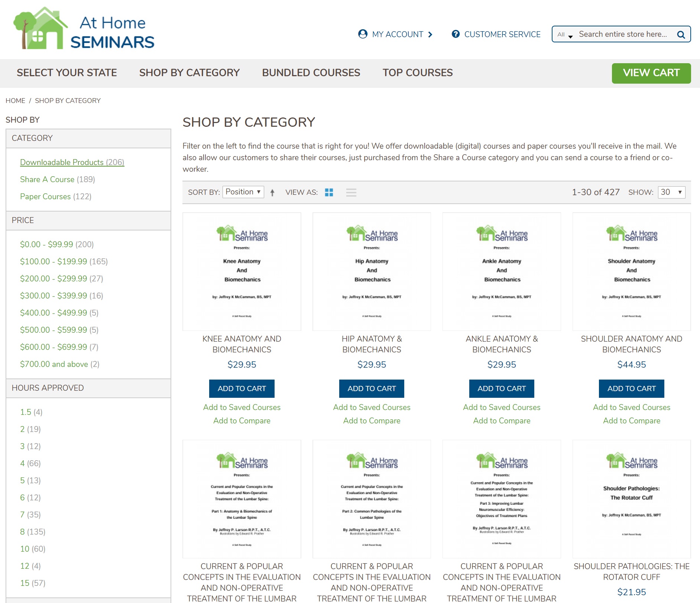
Task: Add Hip Anatomy course to cart
Action: coord(372,389)
